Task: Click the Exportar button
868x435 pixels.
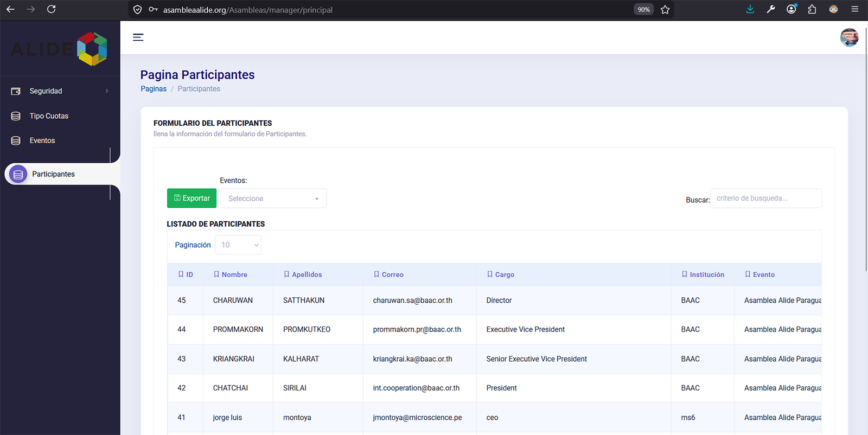Action: click(x=192, y=199)
